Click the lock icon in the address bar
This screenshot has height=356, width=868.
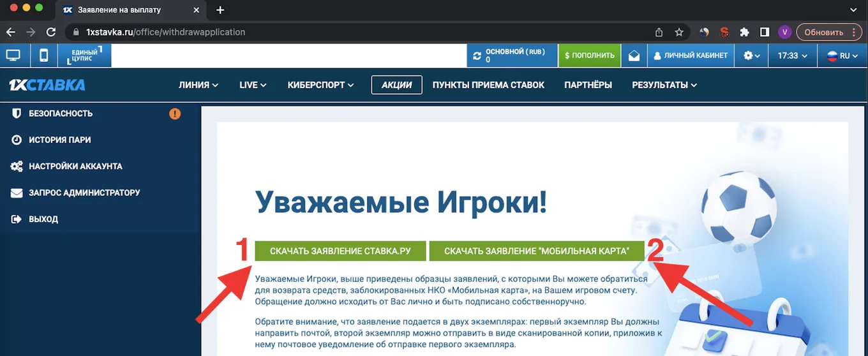(x=75, y=32)
